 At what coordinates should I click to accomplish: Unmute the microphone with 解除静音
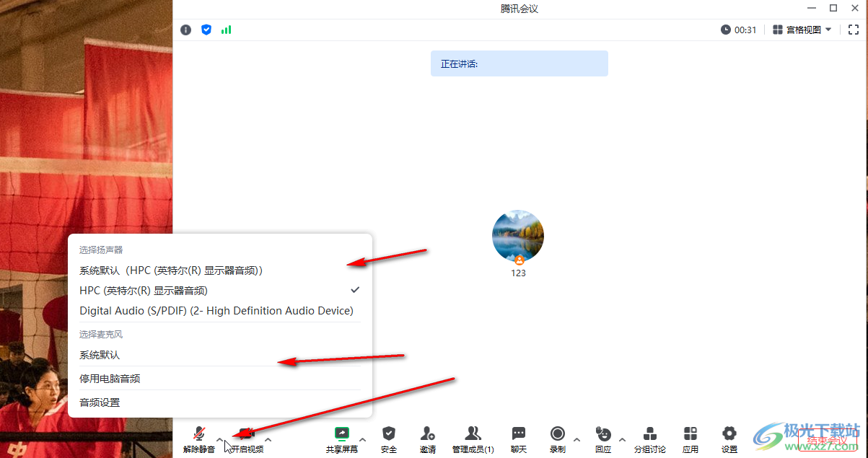(x=198, y=439)
